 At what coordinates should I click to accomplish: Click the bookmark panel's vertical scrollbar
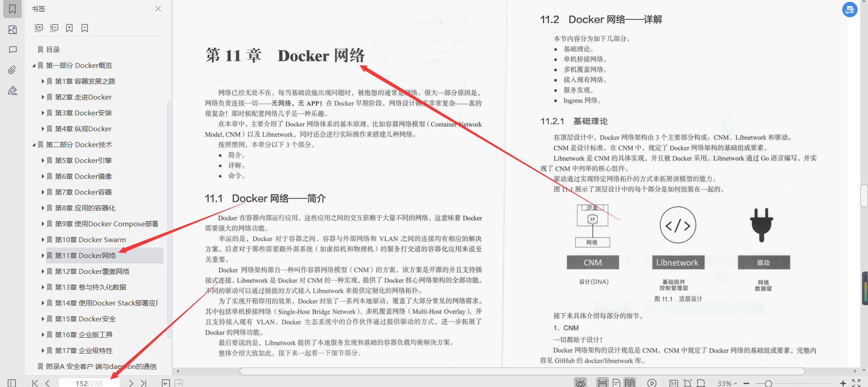pyautogui.click(x=169, y=220)
